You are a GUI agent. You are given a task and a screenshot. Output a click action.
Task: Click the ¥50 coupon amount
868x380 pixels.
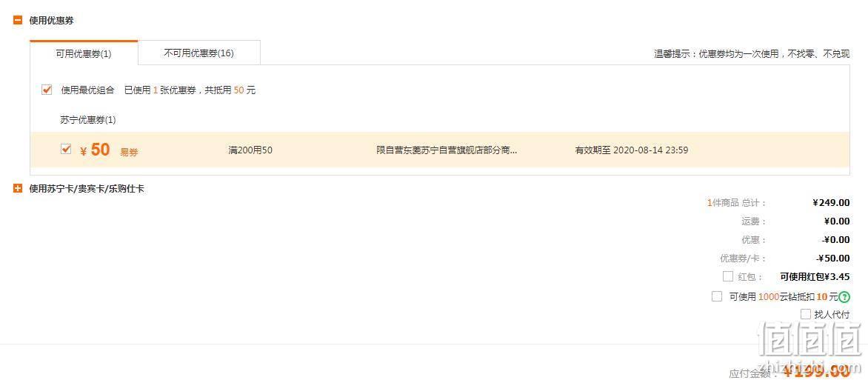tap(96, 150)
